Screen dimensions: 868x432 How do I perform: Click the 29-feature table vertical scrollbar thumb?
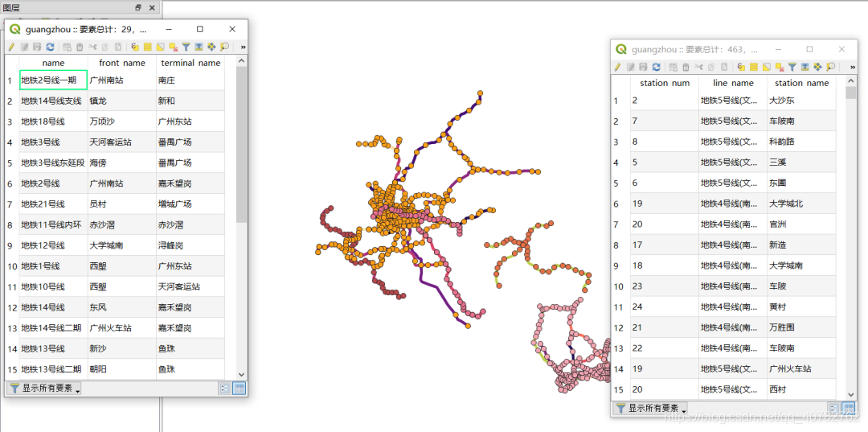241,145
